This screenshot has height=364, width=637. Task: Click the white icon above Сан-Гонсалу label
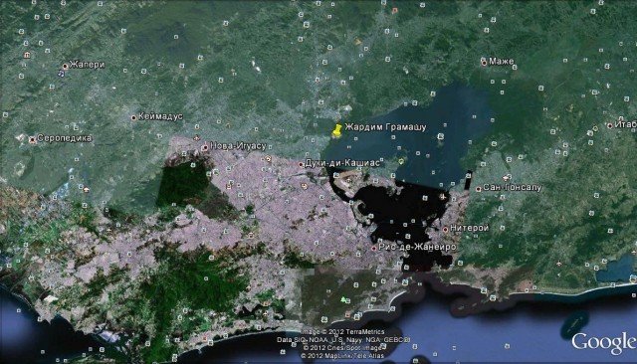[506, 178]
